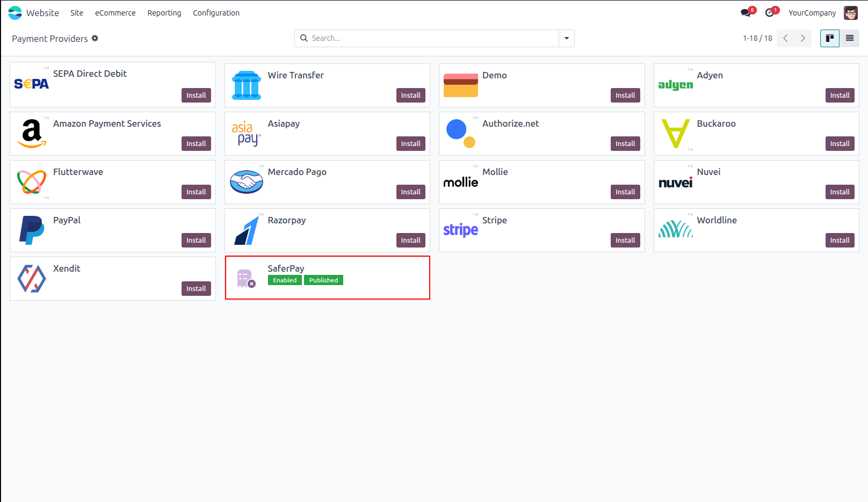Click the Amazon logo icon
This screenshot has height=502, width=868.
32,133
